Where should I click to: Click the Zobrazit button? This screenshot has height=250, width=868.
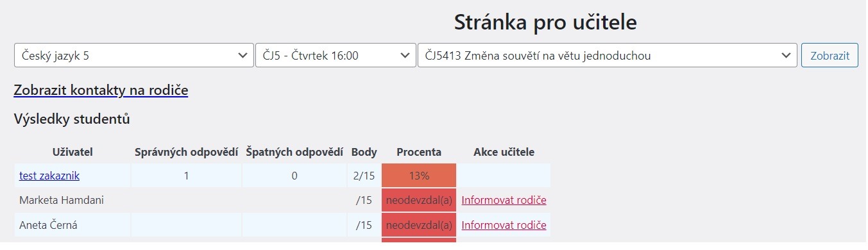pyautogui.click(x=830, y=55)
